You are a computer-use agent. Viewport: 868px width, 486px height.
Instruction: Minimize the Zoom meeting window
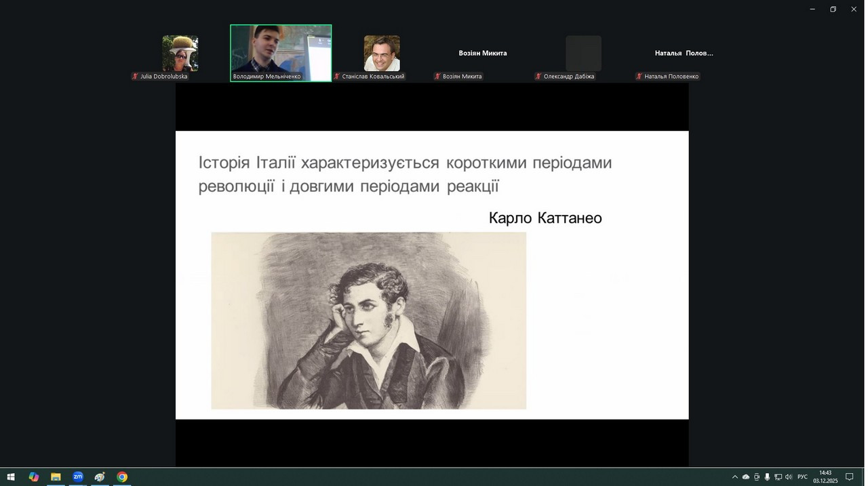[x=812, y=9]
